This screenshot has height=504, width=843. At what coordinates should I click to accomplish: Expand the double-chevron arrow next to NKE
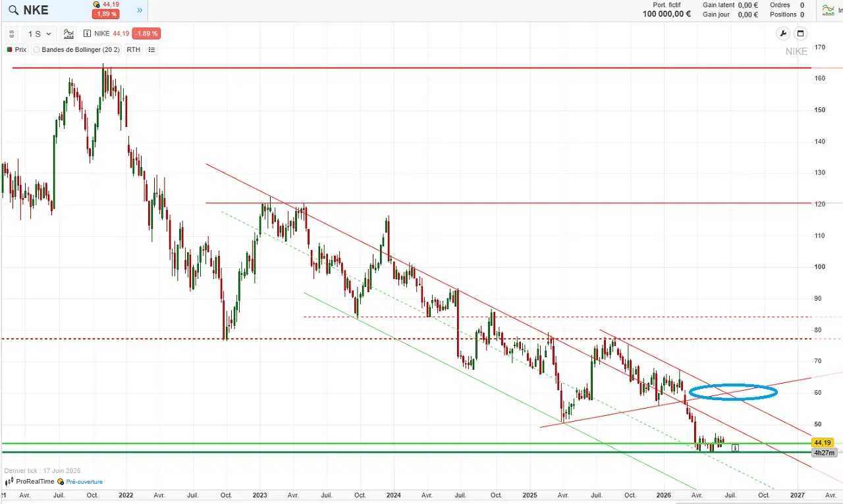click(x=140, y=10)
